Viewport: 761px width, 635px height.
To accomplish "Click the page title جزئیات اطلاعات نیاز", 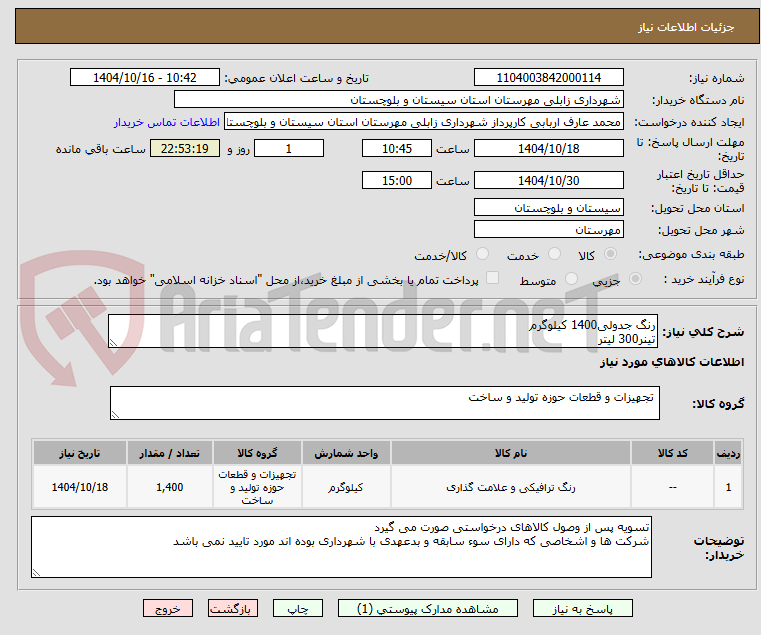I will pos(686,27).
